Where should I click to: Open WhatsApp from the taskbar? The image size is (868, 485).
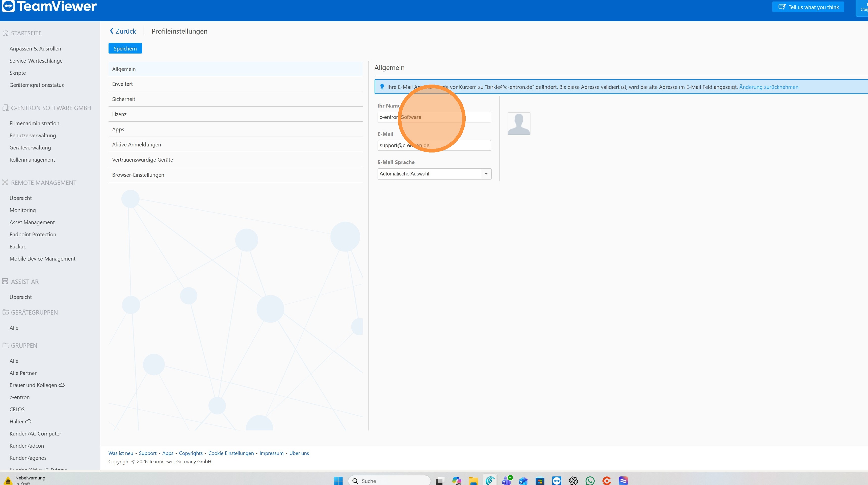(590, 481)
